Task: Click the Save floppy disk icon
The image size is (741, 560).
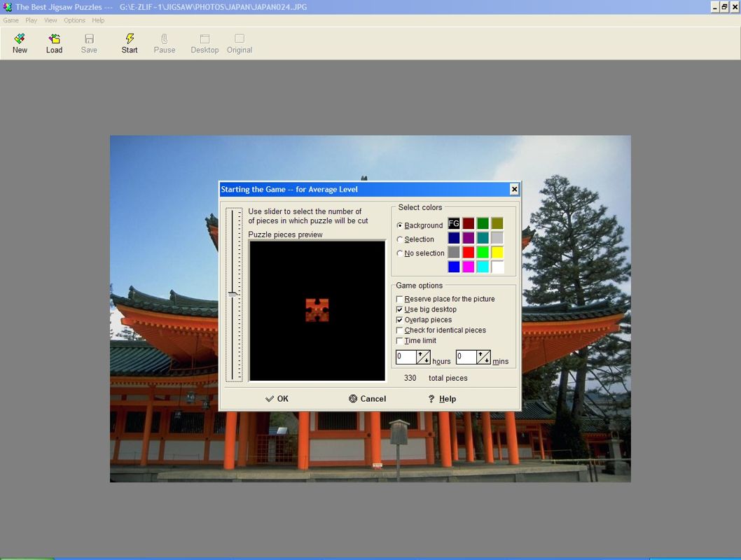Action: coord(89,39)
